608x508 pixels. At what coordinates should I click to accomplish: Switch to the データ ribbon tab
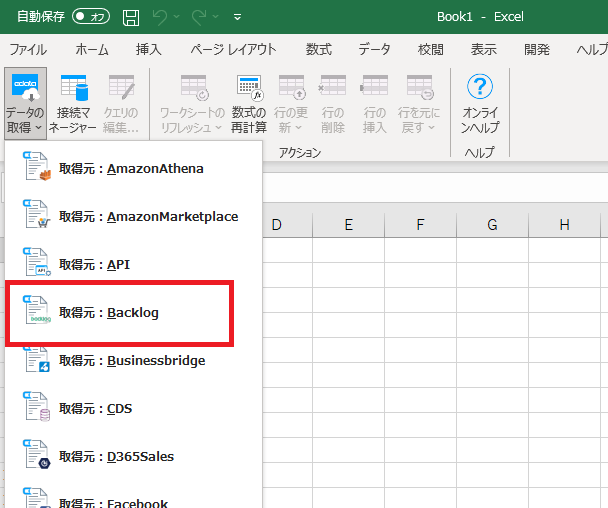coord(374,50)
